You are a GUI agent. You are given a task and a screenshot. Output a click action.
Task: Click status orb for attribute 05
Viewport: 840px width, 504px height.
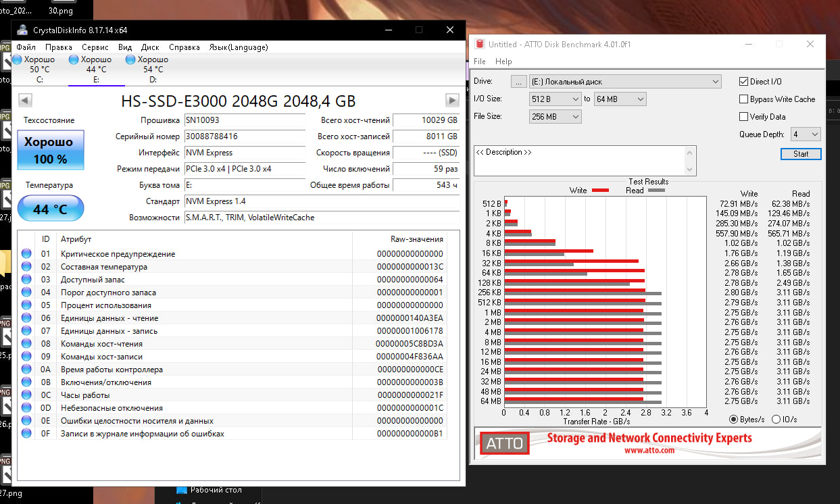click(26, 305)
